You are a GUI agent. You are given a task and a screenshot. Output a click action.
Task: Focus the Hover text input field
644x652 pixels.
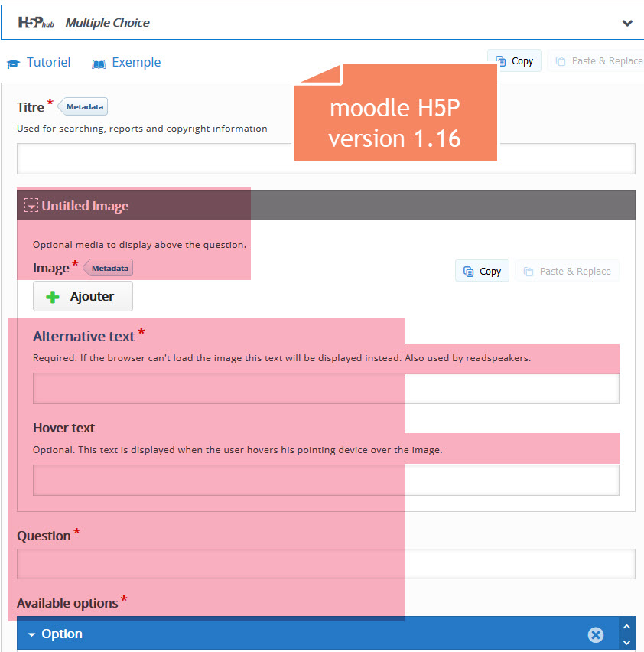pyautogui.click(x=326, y=481)
